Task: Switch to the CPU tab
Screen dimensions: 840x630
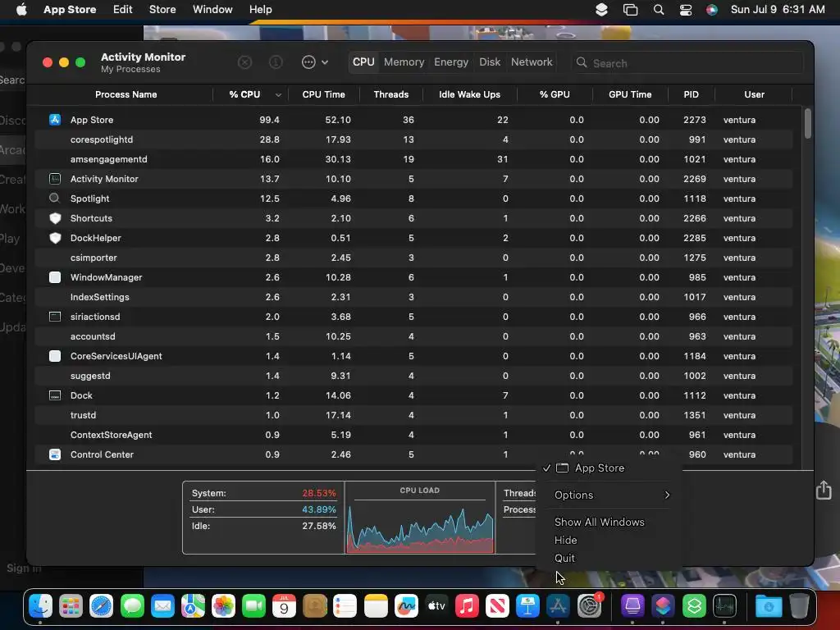Action: [x=363, y=62]
